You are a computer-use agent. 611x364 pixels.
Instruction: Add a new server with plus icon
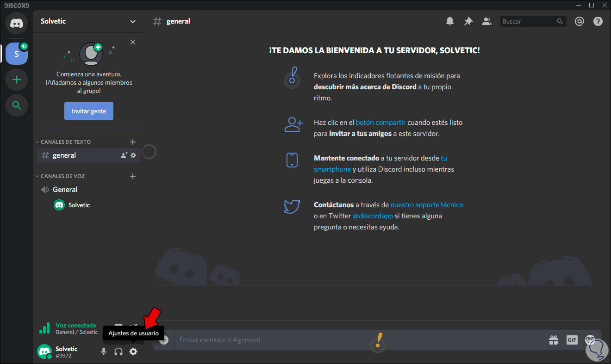17,80
